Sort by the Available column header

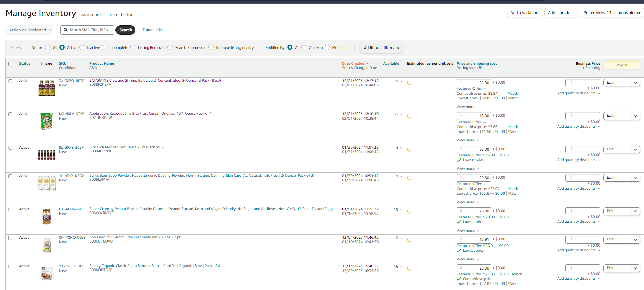(391, 64)
